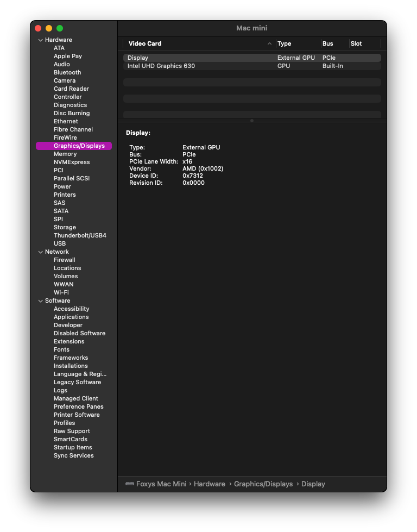This screenshot has width=417, height=532.
Task: Collapse the Hardware section
Action: coord(41,39)
